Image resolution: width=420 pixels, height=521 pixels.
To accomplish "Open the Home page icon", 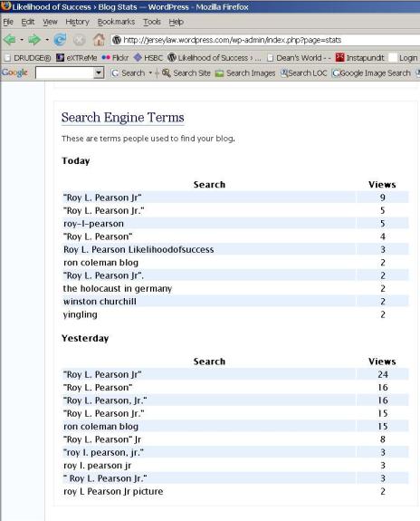I will [99, 40].
